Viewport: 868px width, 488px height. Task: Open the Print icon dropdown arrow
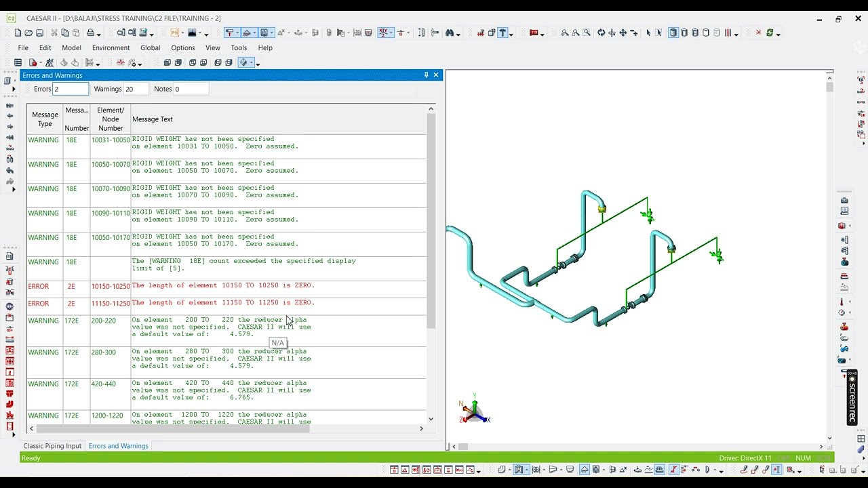coord(99,34)
